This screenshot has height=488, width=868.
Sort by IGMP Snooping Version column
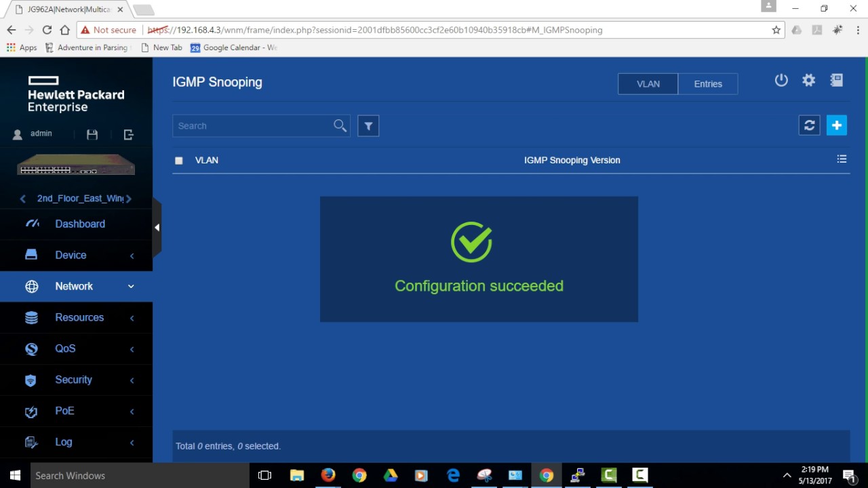tap(572, 161)
